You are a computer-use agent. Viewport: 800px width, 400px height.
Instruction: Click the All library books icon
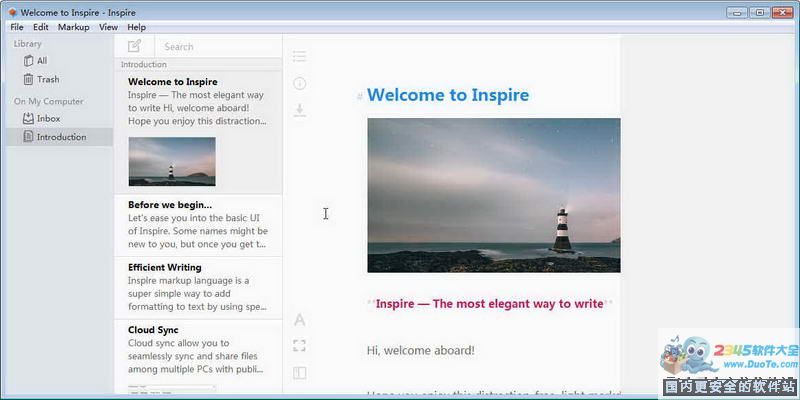point(29,61)
